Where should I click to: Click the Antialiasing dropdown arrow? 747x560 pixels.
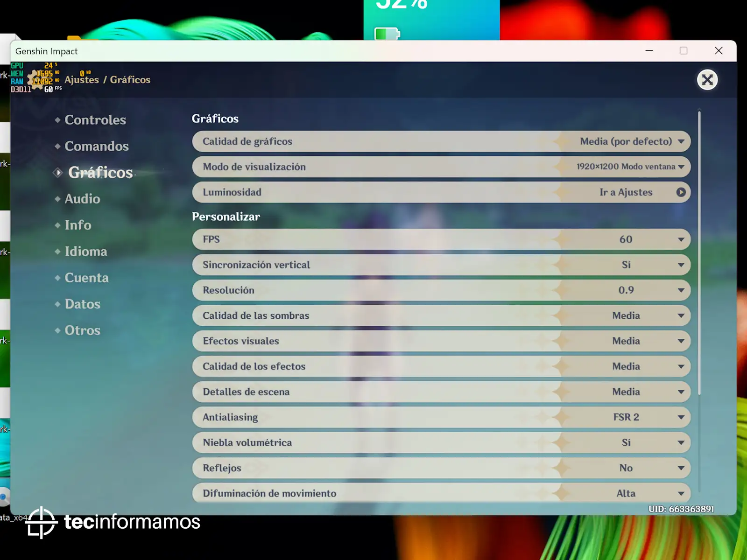(681, 417)
